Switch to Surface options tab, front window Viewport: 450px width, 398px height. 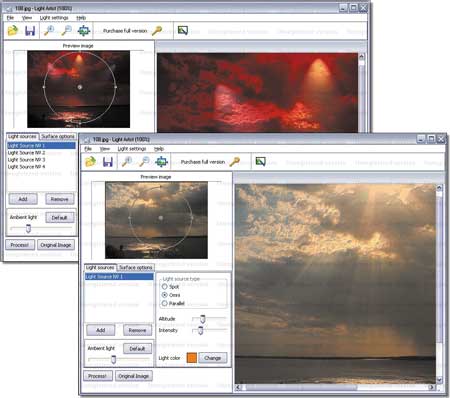tap(135, 268)
